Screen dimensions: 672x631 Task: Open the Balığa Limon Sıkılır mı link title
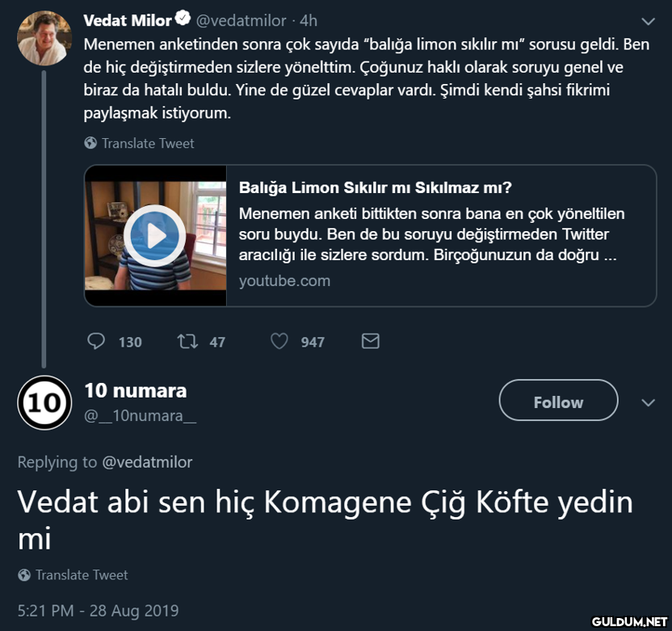click(376, 187)
